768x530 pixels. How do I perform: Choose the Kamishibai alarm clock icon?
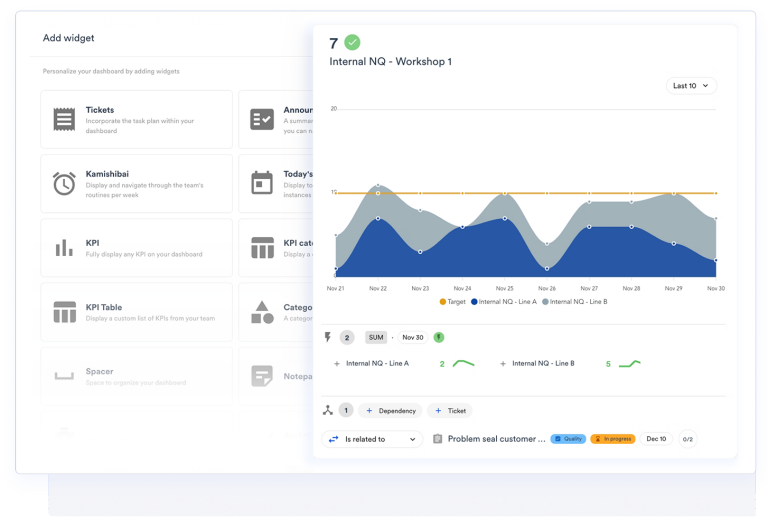tap(64, 183)
